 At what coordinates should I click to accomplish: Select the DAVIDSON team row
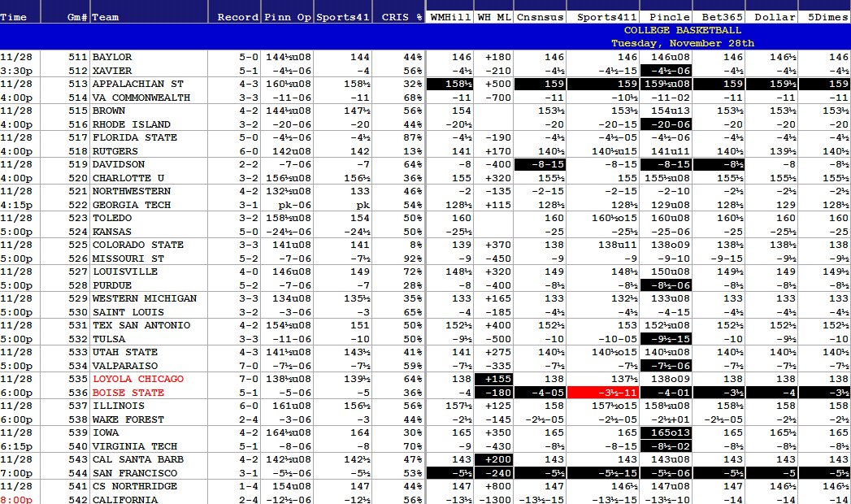tap(426, 164)
